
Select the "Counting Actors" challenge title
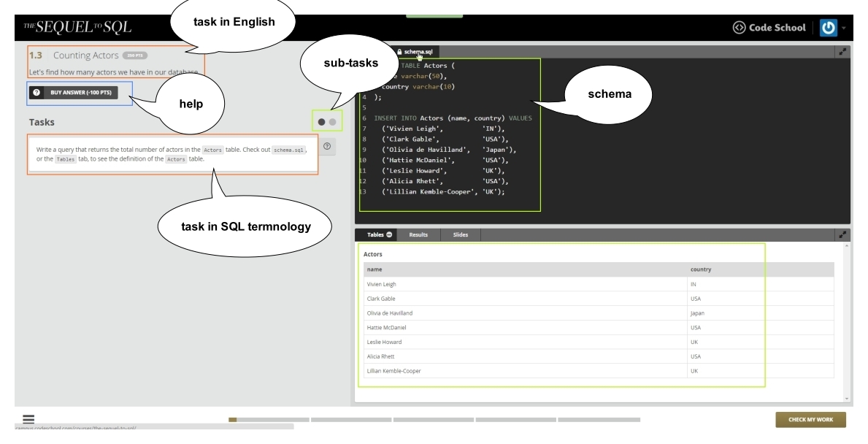pyautogui.click(x=86, y=55)
